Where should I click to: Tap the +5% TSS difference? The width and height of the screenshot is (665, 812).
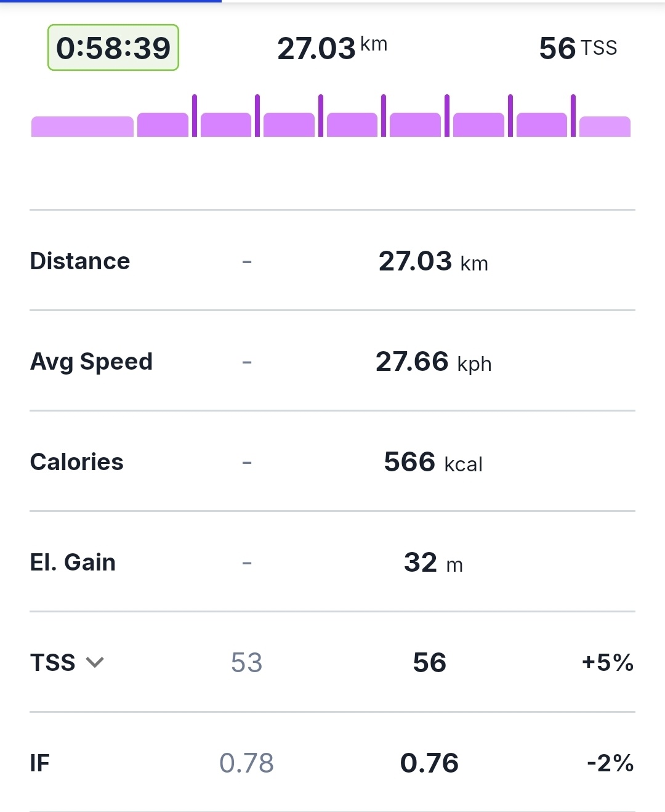(x=607, y=663)
